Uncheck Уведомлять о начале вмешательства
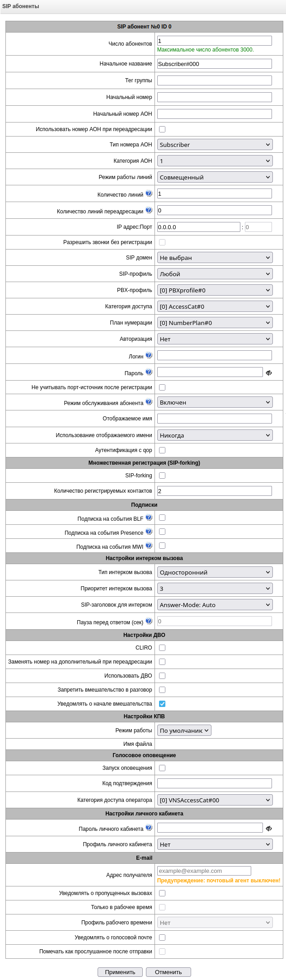286x980 pixels. point(162,704)
